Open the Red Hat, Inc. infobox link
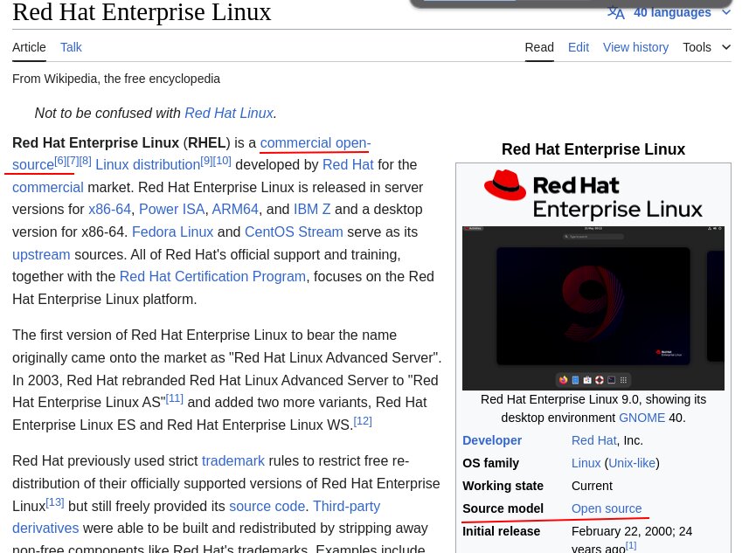Viewport: 756px width, 553px height. pyautogui.click(x=594, y=440)
